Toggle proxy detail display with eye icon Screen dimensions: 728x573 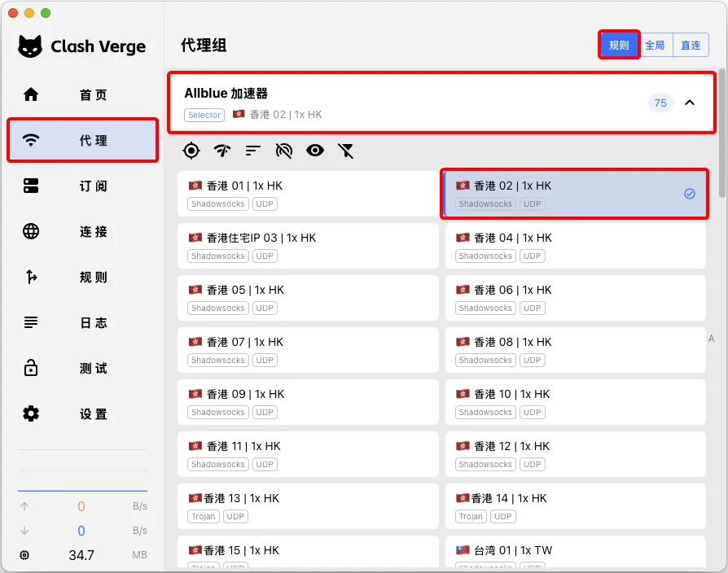(x=315, y=151)
